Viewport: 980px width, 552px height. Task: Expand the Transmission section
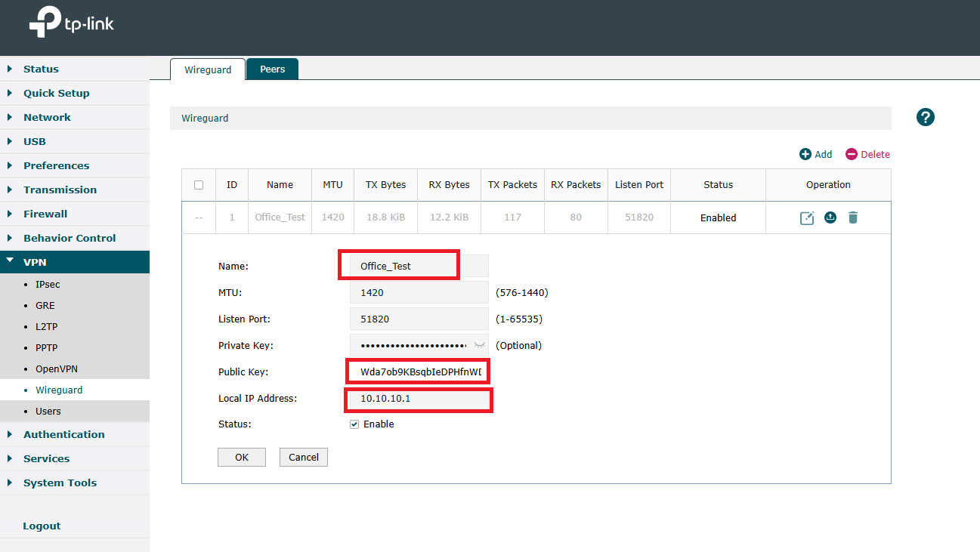pyautogui.click(x=75, y=190)
